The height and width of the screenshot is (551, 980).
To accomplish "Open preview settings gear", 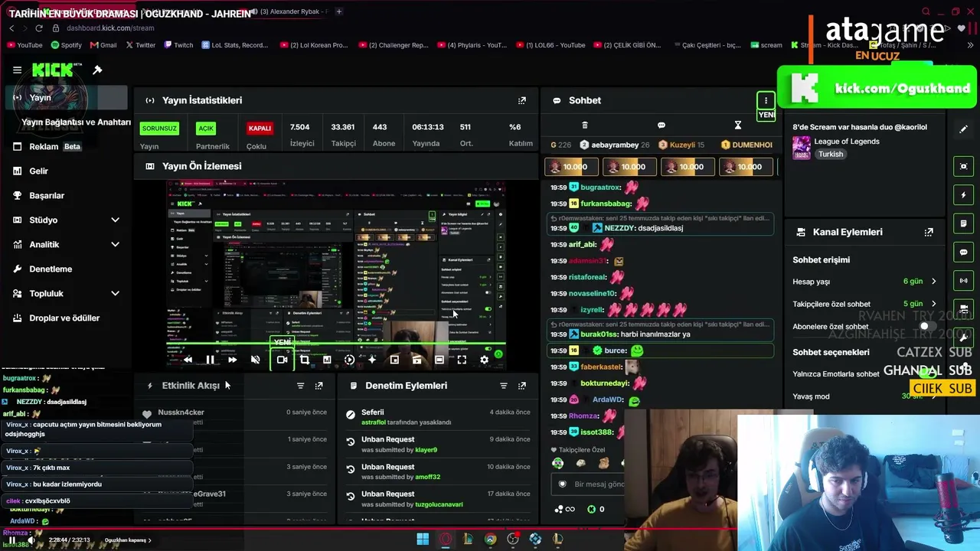I will click(484, 360).
